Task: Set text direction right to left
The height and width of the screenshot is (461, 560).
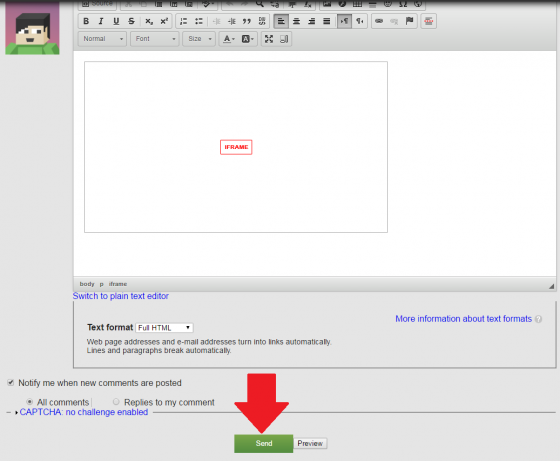Action: click(x=360, y=21)
